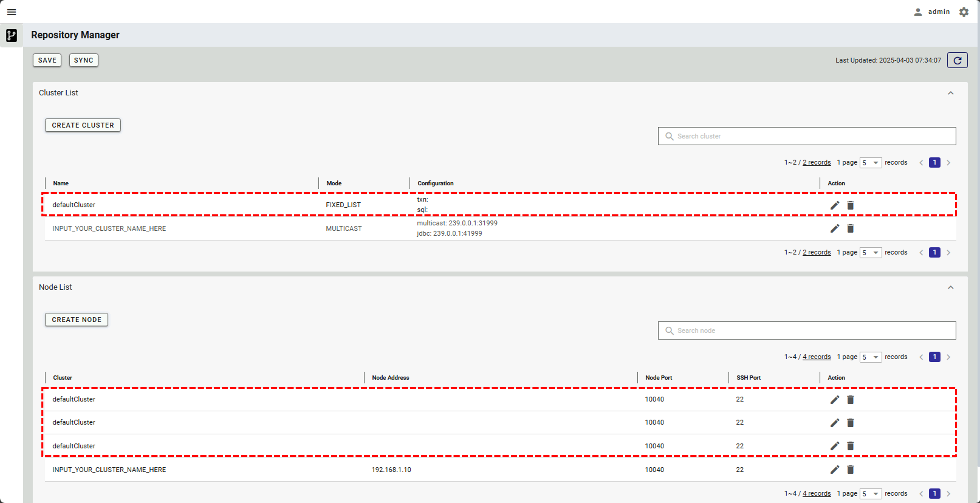Go to next page in top cluster pagination
The height and width of the screenshot is (503, 980).
click(x=948, y=163)
